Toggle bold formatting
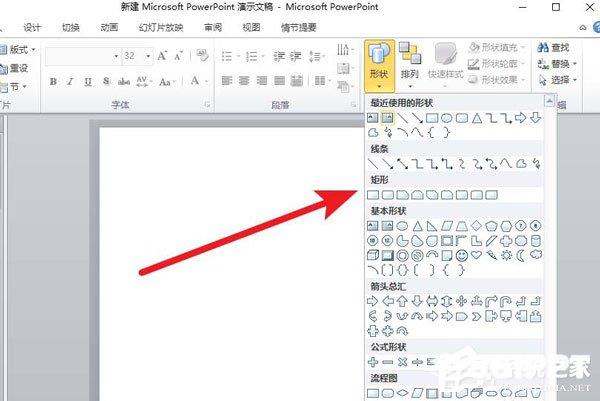 pos(53,82)
